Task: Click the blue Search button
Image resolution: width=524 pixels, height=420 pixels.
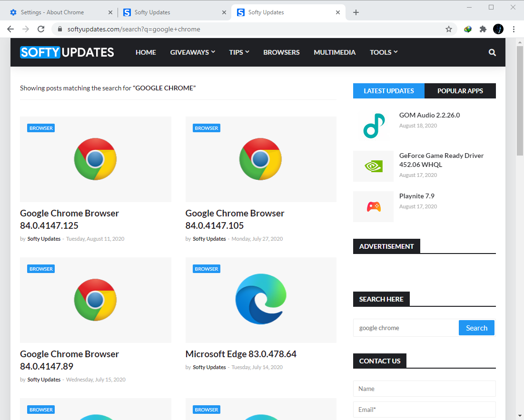Action: 476,328
